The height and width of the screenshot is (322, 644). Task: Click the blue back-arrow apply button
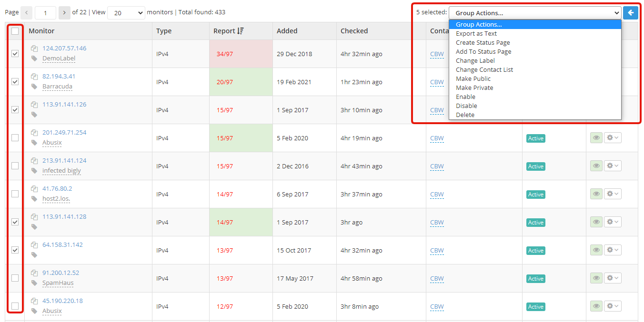point(631,13)
